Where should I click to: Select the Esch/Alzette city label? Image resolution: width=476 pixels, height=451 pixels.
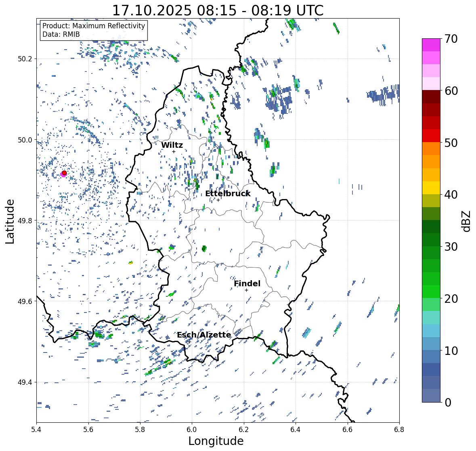[x=204, y=335]
